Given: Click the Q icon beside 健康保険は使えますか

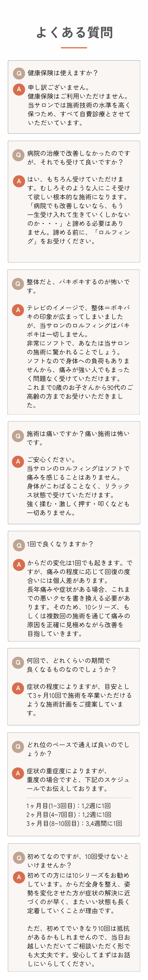Looking at the screenshot, I should (19, 73).
